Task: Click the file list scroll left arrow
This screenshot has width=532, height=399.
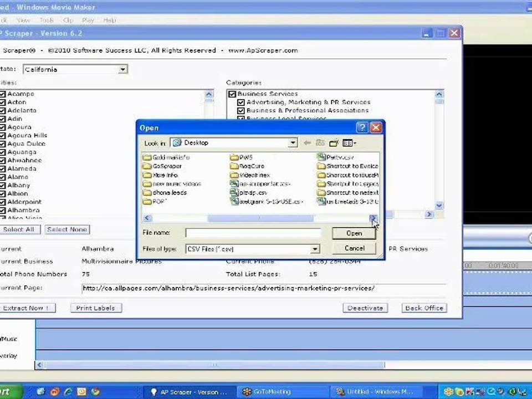Action: [x=147, y=218]
